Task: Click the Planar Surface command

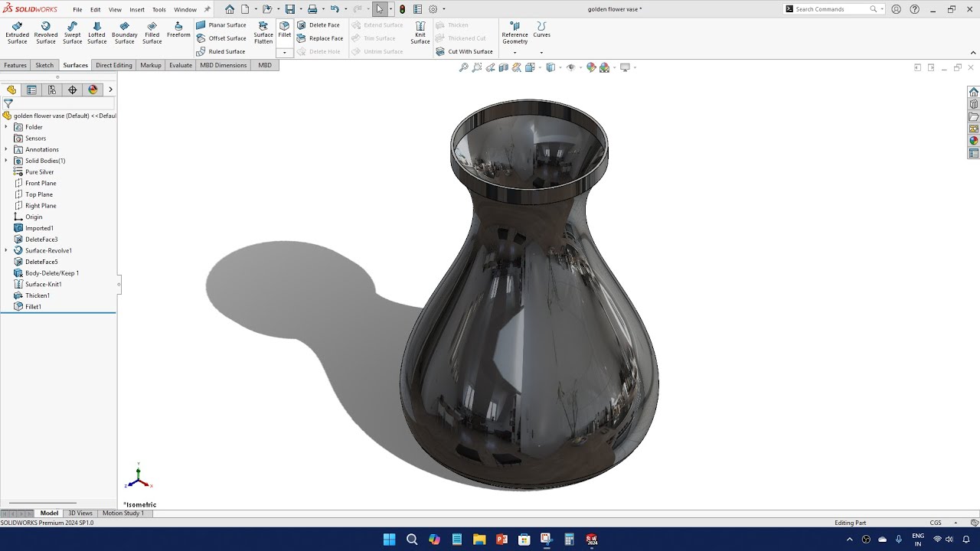Action: pos(221,25)
